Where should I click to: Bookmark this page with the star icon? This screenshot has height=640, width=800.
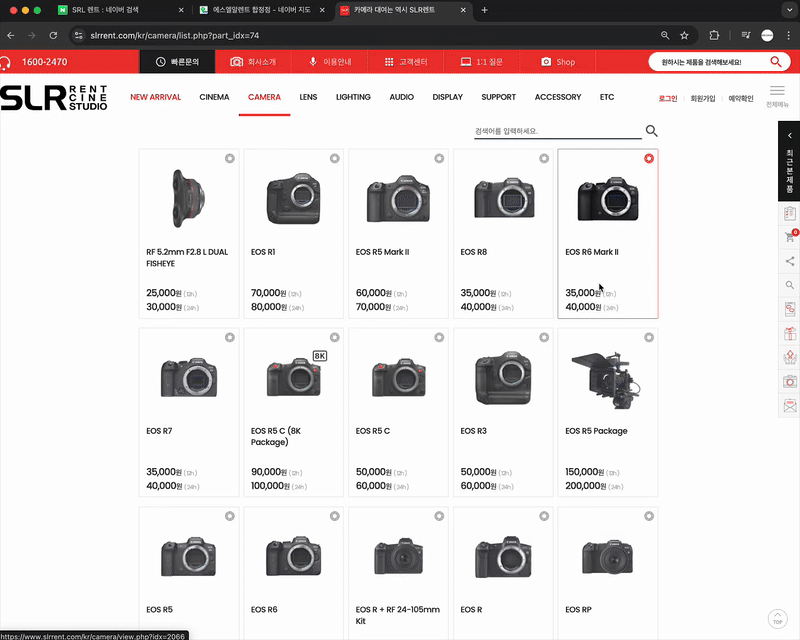coord(684,35)
